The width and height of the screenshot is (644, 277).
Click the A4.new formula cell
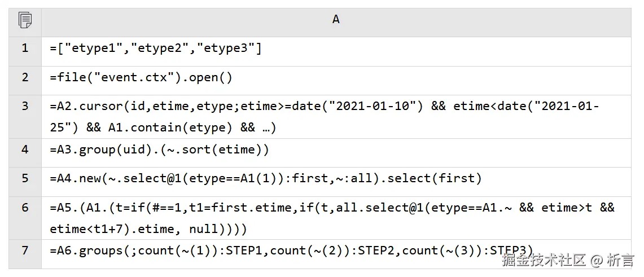266,179
